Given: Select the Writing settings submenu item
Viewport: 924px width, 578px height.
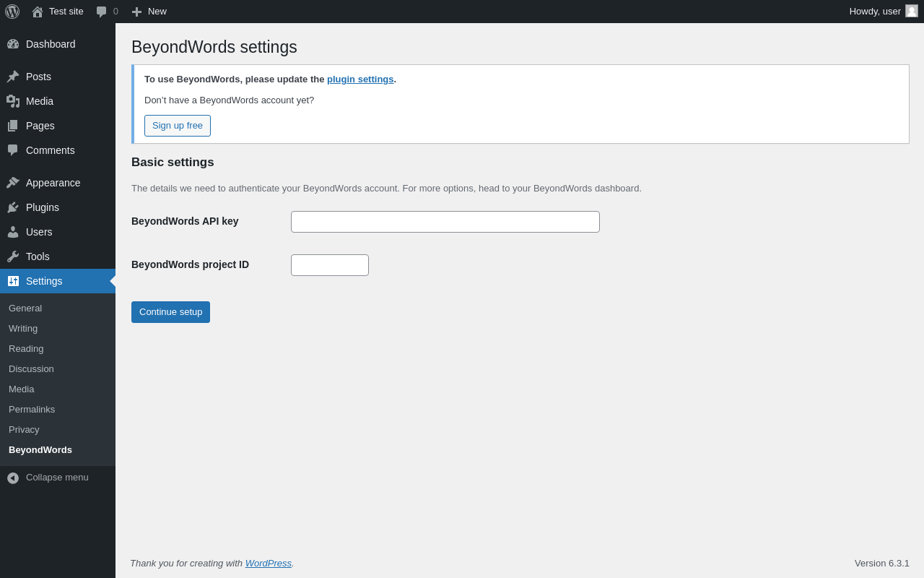Looking at the screenshot, I should 23,328.
